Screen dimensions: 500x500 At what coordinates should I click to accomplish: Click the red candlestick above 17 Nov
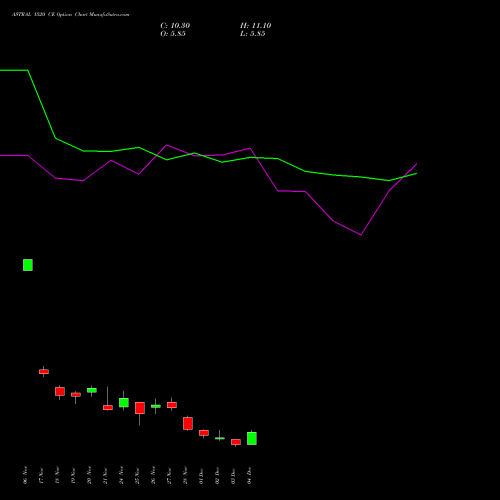[44, 371]
